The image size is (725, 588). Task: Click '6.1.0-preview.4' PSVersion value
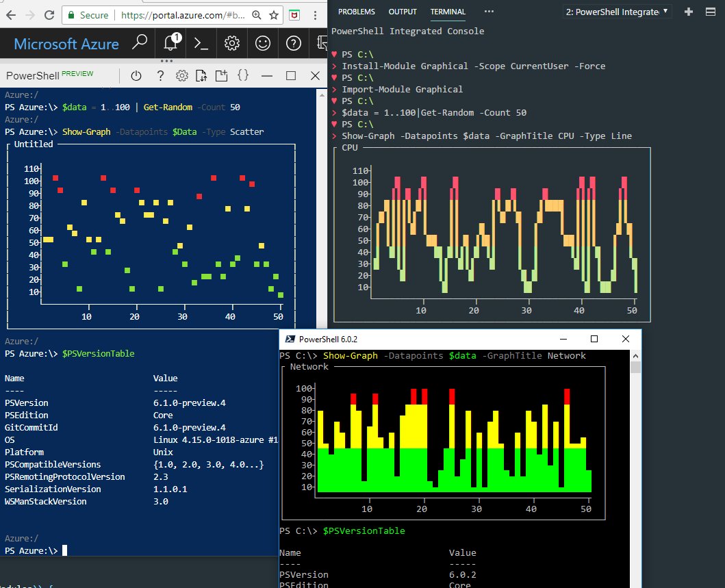190,402
